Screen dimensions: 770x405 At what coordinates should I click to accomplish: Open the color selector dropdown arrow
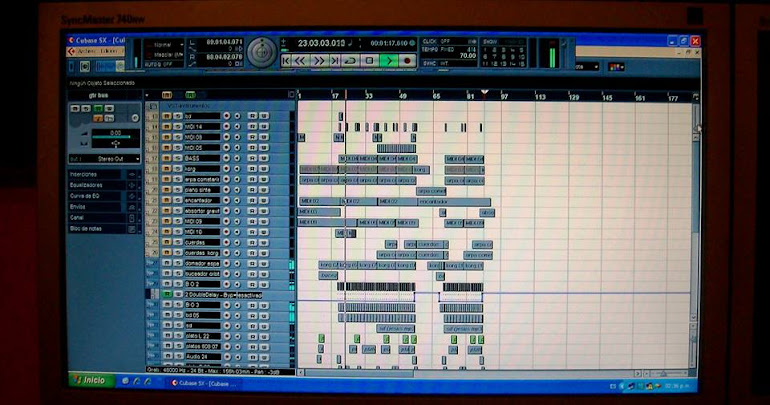pyautogui.click(x=623, y=67)
